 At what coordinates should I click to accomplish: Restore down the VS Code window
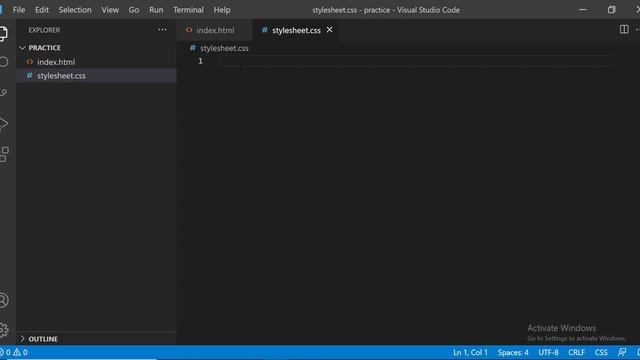(x=611, y=10)
